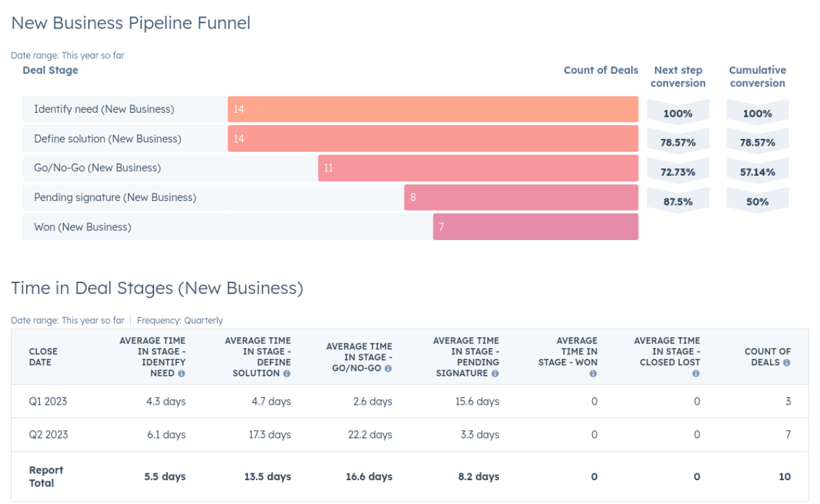The height and width of the screenshot is (504, 820).
Task: Select the Identify need funnel bar showing 14
Action: pyautogui.click(x=433, y=109)
